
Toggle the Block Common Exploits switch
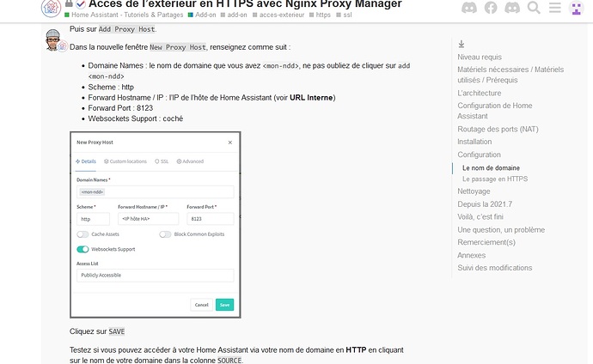[x=165, y=234]
